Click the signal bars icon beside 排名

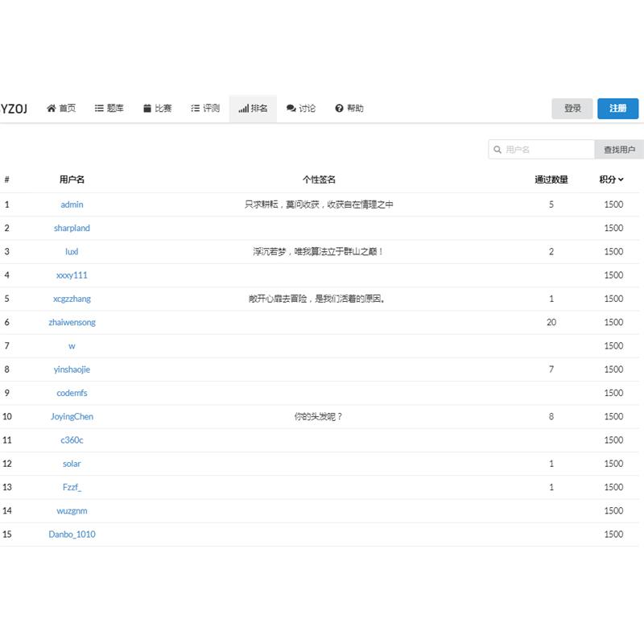[x=244, y=109]
